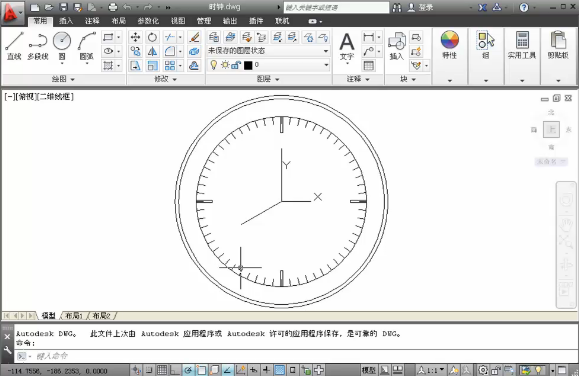Click the Create Block icon
The image size is (579, 376).
416,37
